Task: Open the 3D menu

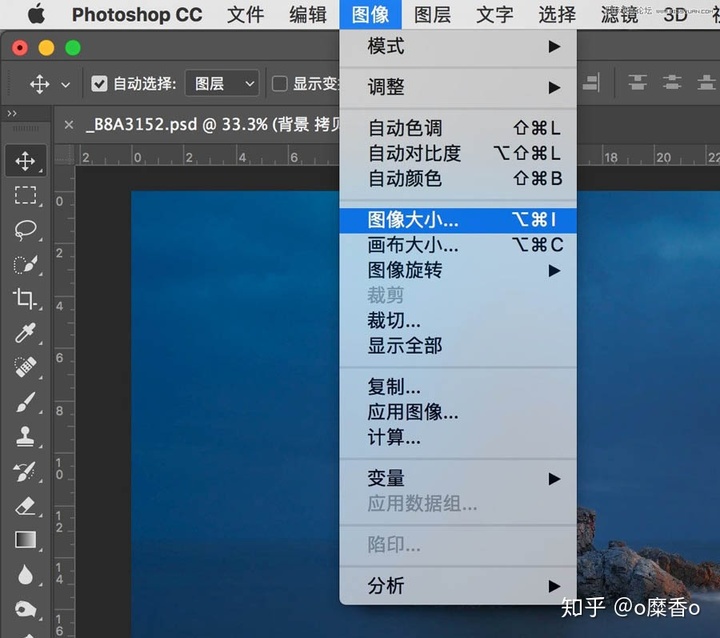Action: (x=675, y=15)
